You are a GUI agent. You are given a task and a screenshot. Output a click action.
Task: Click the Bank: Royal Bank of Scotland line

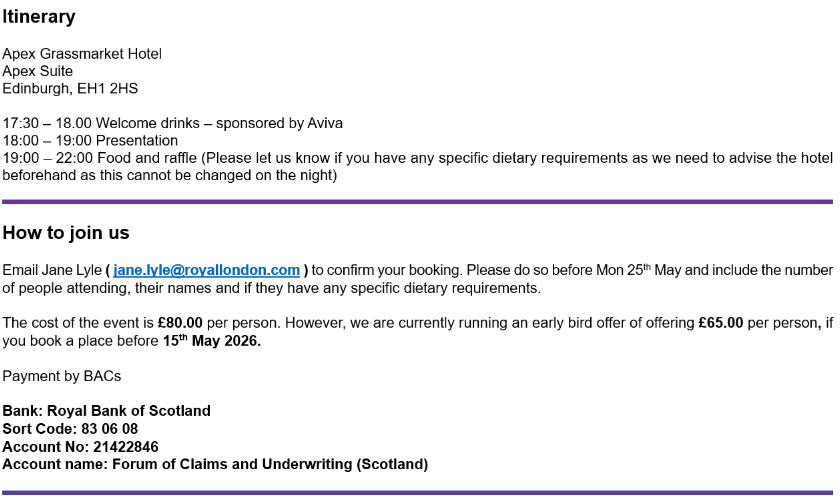(107, 411)
